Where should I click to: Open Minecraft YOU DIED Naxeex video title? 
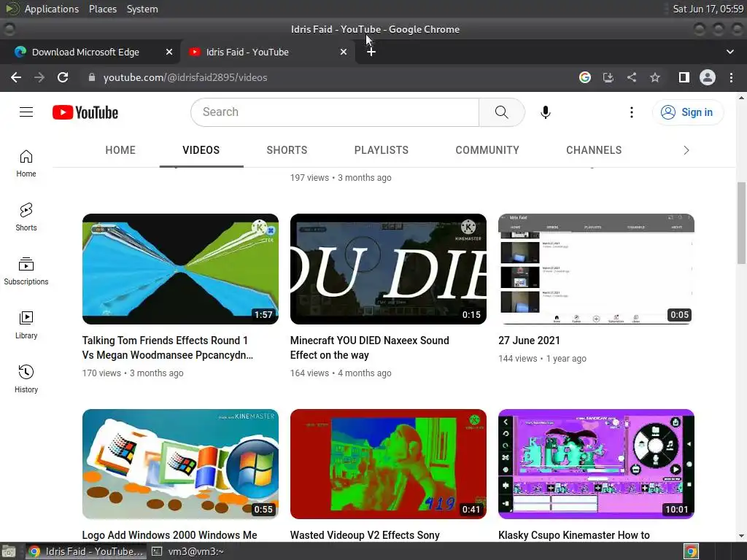370,348
